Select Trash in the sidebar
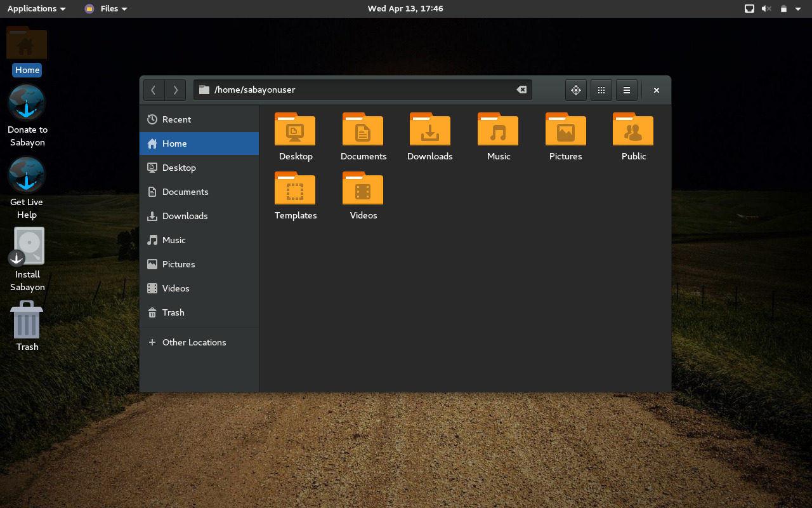The height and width of the screenshot is (508, 812). point(173,312)
